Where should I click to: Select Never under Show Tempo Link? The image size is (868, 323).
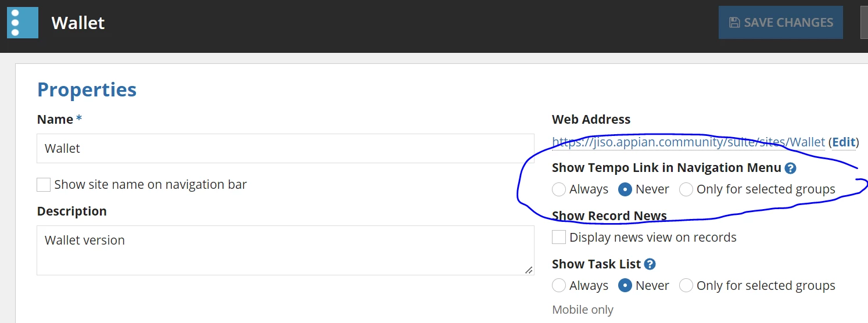pyautogui.click(x=625, y=189)
